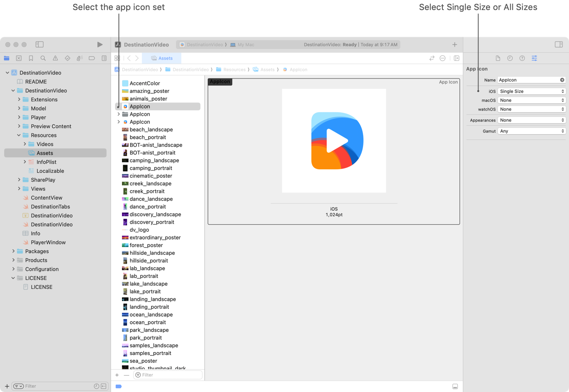Show related items grid icon
Screen dimensions: 569x392
pos(117,58)
